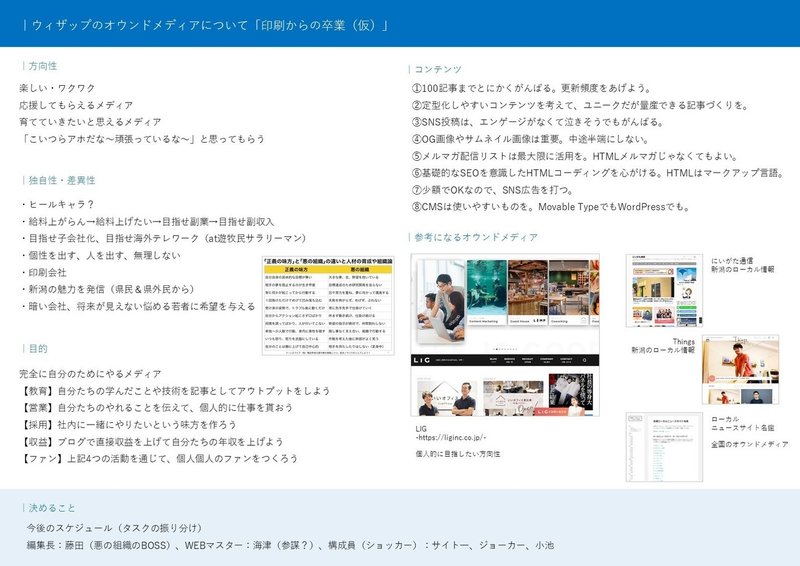The width and height of the screenshot is (800, 566).
Task: Open the LIG website screenshot
Action: [x=505, y=335]
